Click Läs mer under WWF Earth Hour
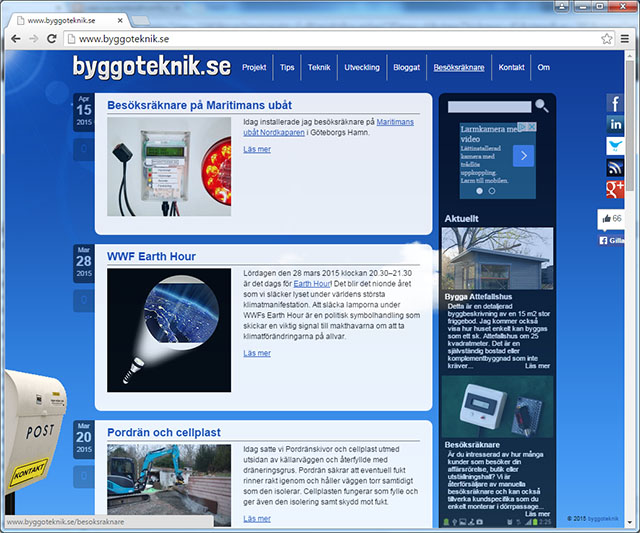The height and width of the screenshot is (533, 640). (257, 353)
